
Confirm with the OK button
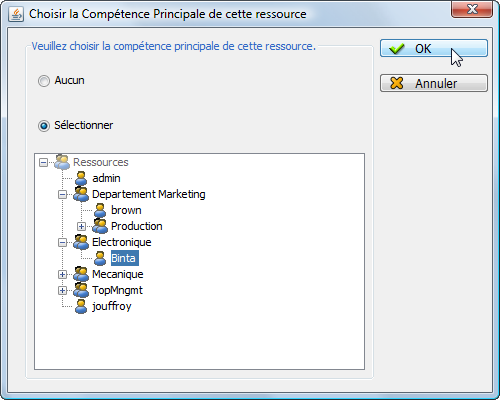pyautogui.click(x=434, y=48)
